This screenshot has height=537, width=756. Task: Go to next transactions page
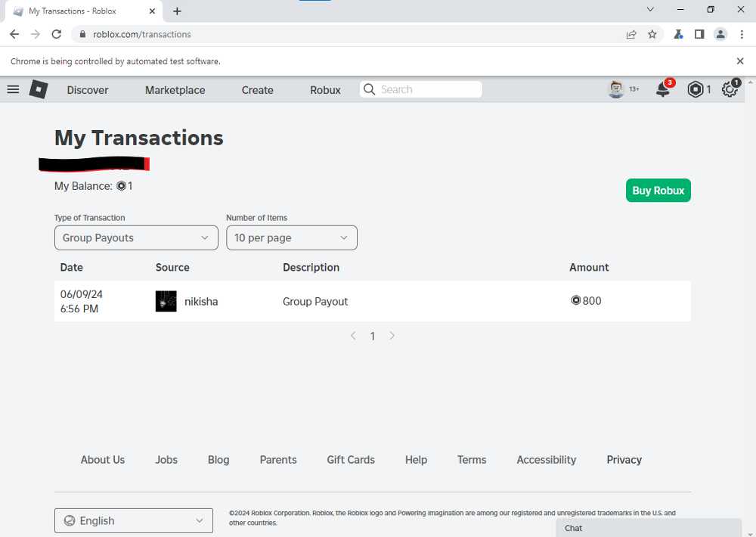click(x=392, y=336)
